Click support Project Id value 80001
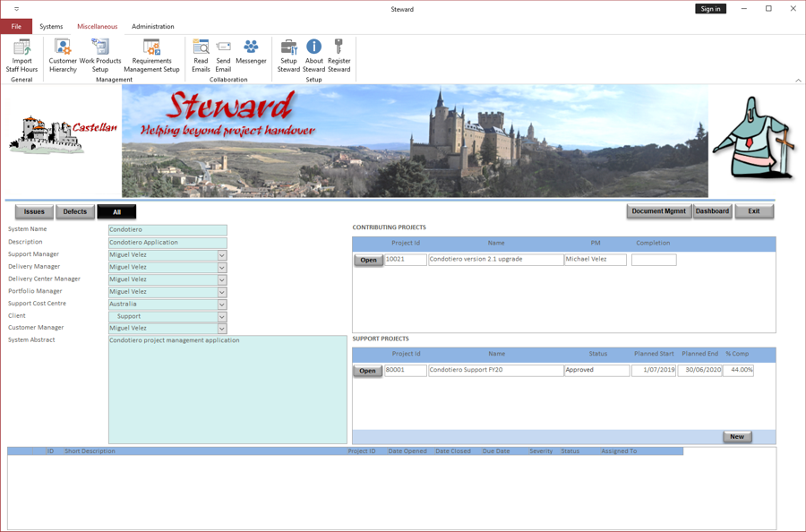The image size is (806, 532). point(406,370)
